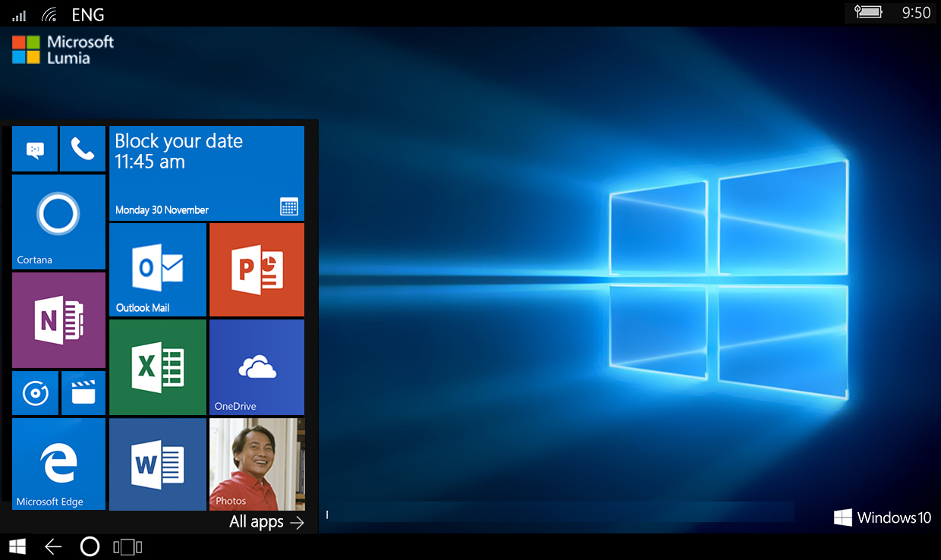Screen dimensions: 941x560
Task: Open the Photos tile thumbnail
Action: point(256,464)
